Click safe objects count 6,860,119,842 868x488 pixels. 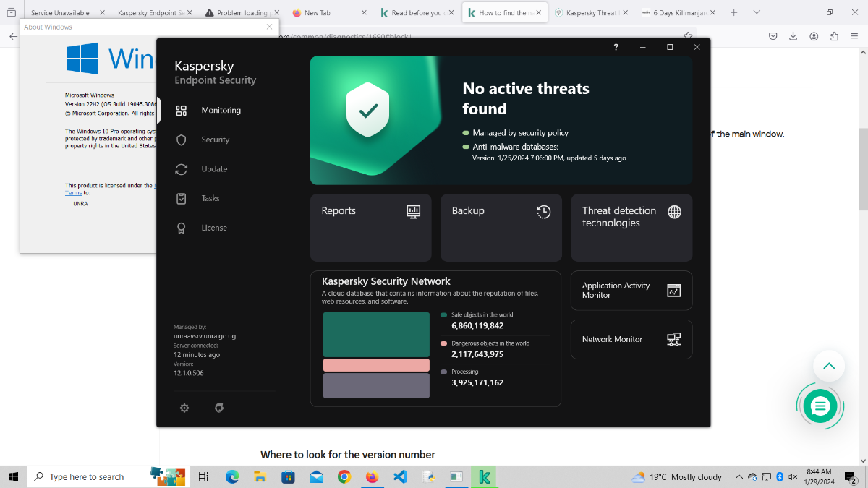(x=477, y=326)
